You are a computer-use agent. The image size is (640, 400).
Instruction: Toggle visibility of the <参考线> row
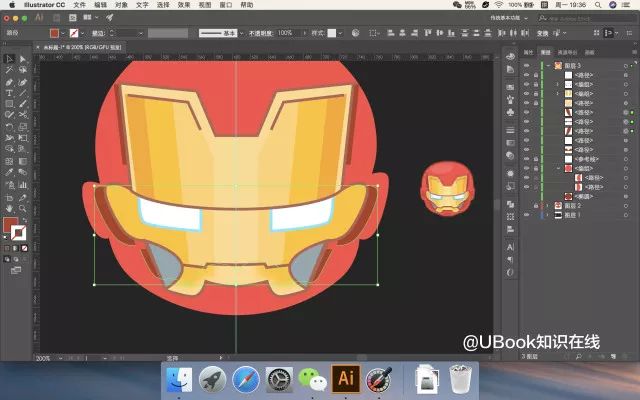click(x=527, y=159)
